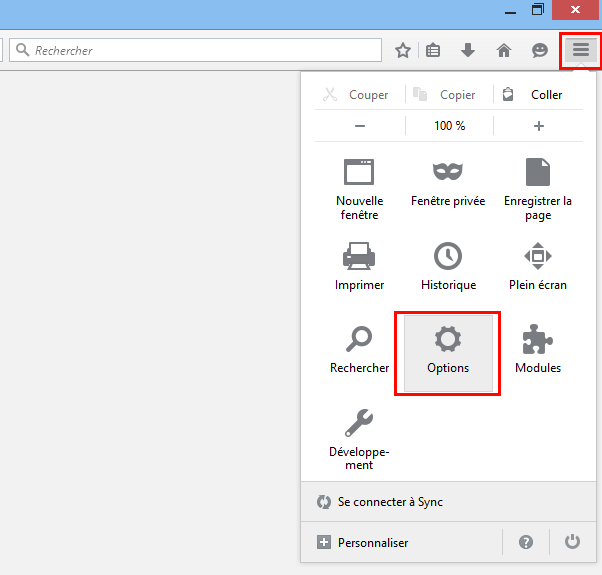This screenshot has width=602, height=575.
Task: Open the downloads arrow icon
Action: tap(468, 50)
